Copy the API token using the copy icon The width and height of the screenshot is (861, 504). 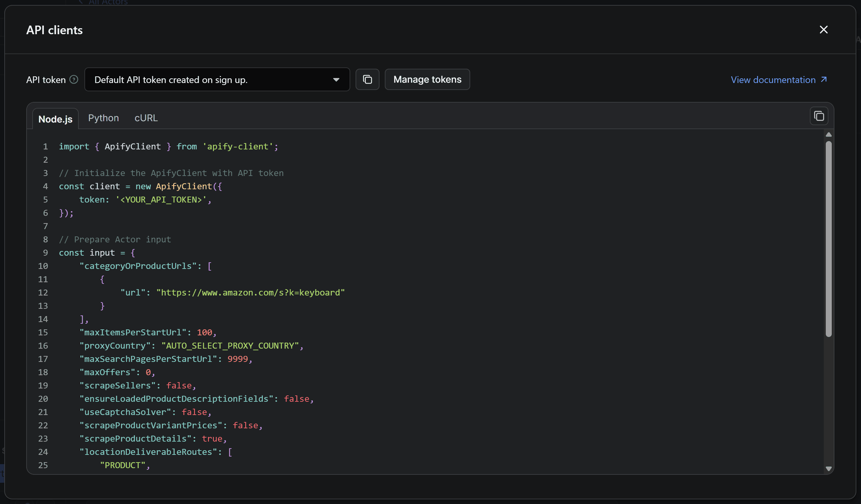click(367, 79)
